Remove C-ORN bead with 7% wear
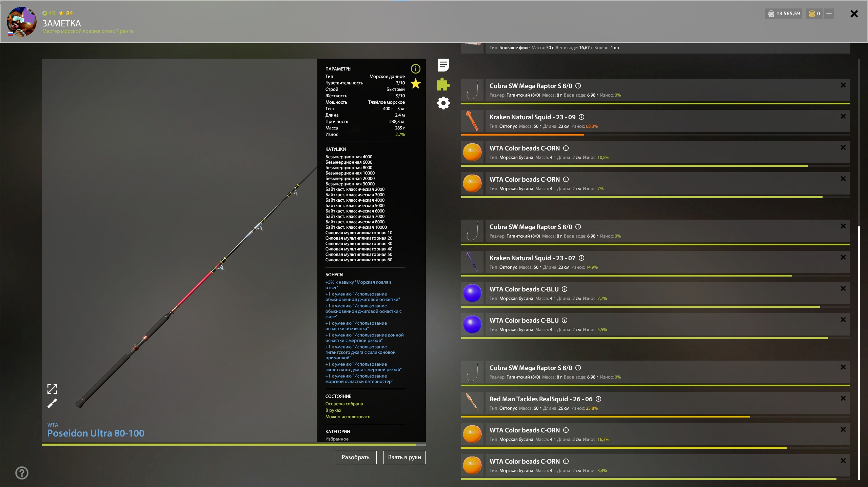Viewport: 868px width, 487px height. point(843,179)
